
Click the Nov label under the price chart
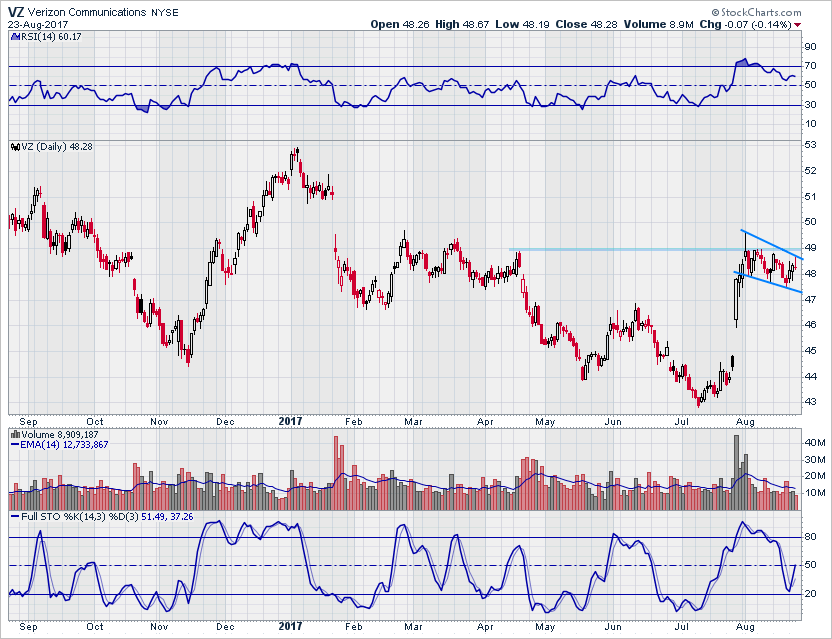point(159,422)
